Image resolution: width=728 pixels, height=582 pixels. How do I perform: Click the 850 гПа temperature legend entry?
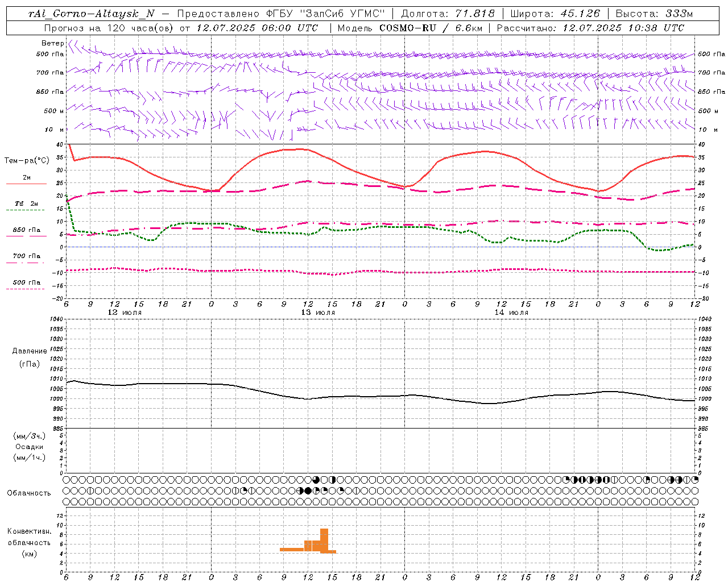(x=27, y=230)
